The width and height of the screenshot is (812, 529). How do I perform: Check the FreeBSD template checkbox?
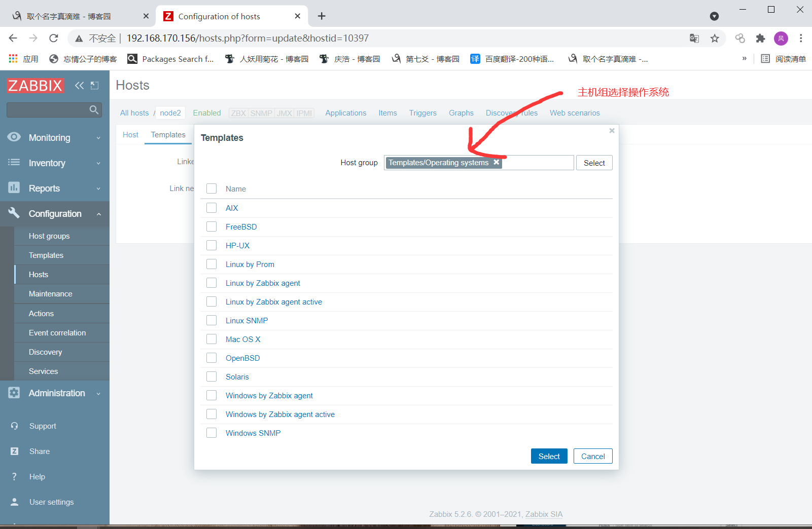211,226
